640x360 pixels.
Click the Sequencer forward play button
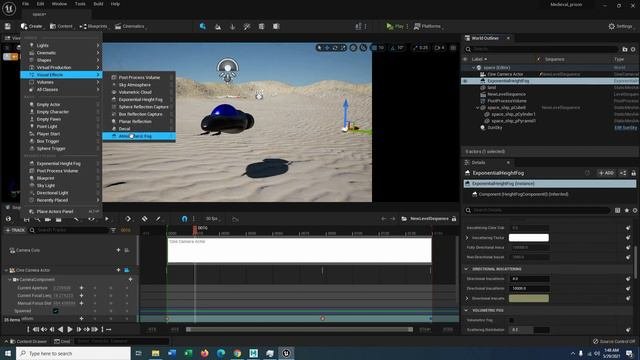point(70,329)
